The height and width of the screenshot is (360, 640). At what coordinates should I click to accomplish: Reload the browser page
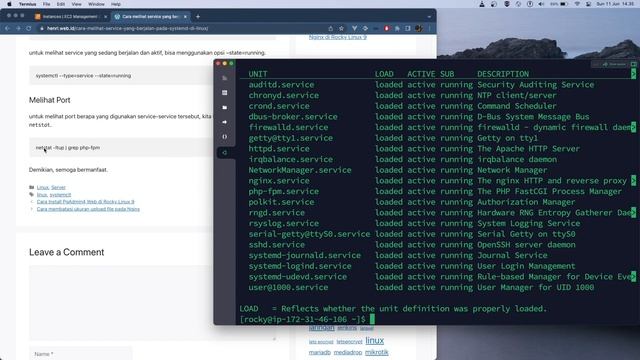(29, 29)
